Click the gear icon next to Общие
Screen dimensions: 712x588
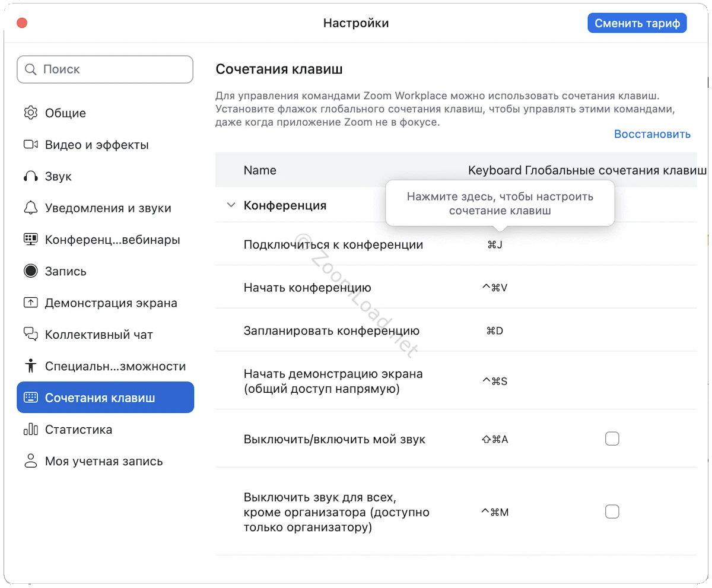coord(30,113)
